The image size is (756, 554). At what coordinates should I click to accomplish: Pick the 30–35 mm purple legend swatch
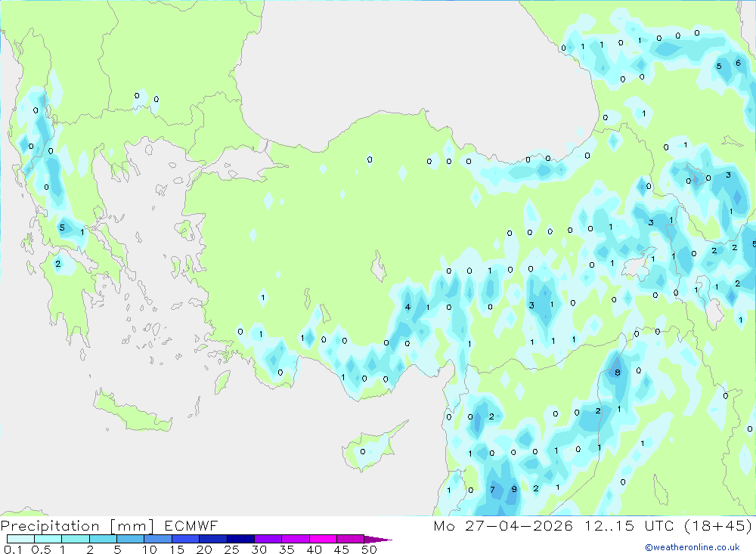268,539
